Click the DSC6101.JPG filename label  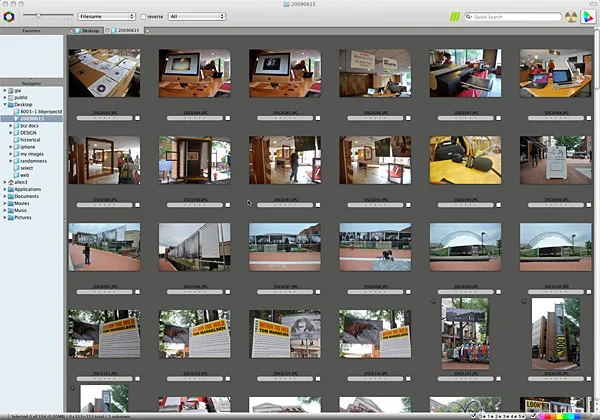(x=105, y=373)
